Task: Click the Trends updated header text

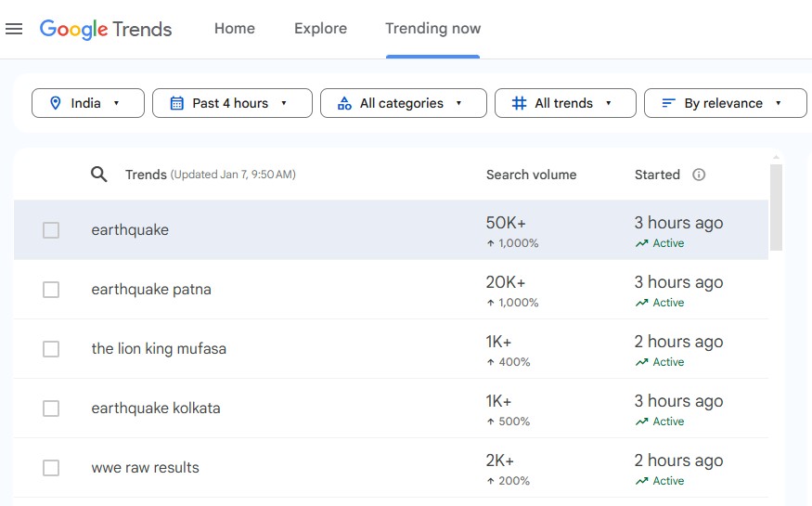Action: coord(211,175)
